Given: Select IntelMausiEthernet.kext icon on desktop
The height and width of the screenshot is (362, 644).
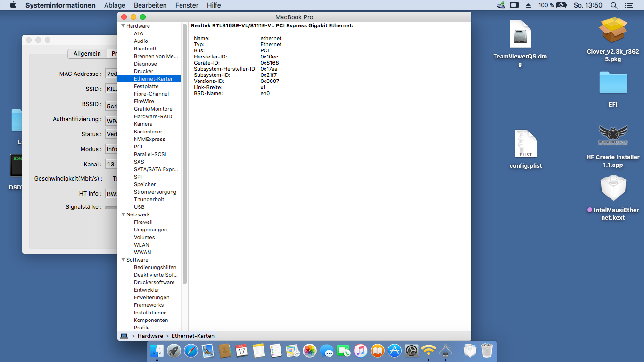Looking at the screenshot, I should 613,188.
